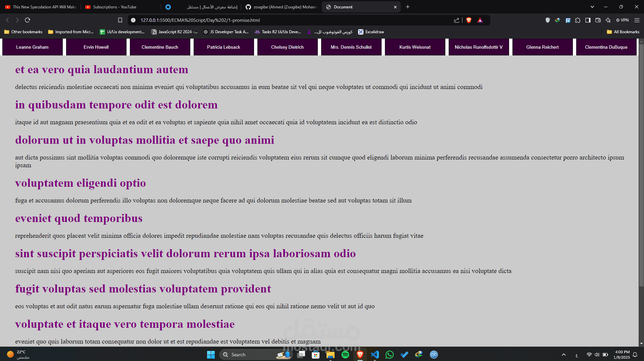Open JS Developer Task bookmark
The width and height of the screenshot is (644, 361).
226,32
